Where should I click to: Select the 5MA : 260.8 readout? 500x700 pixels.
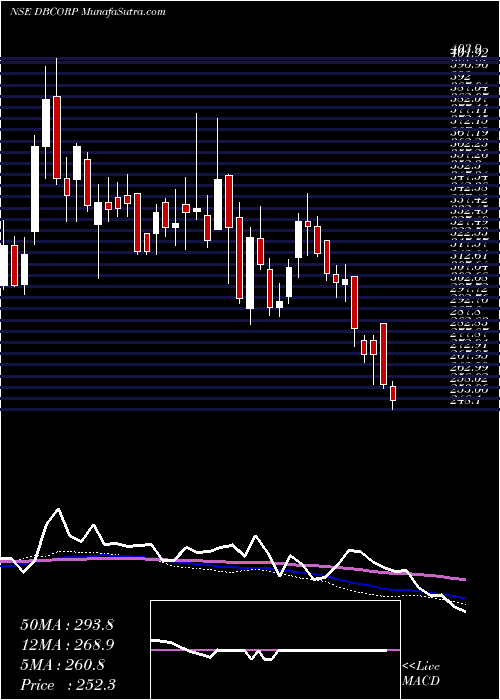pos(62,665)
